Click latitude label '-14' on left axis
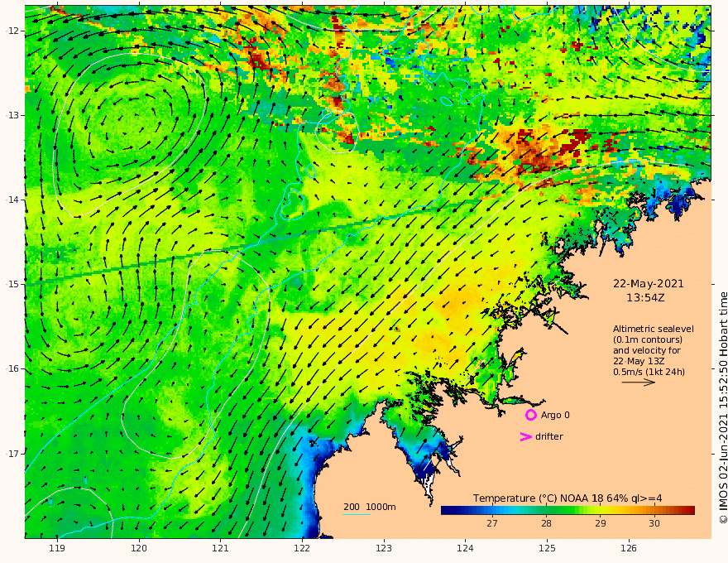Screen dimensions: 728x563 pos(12,200)
